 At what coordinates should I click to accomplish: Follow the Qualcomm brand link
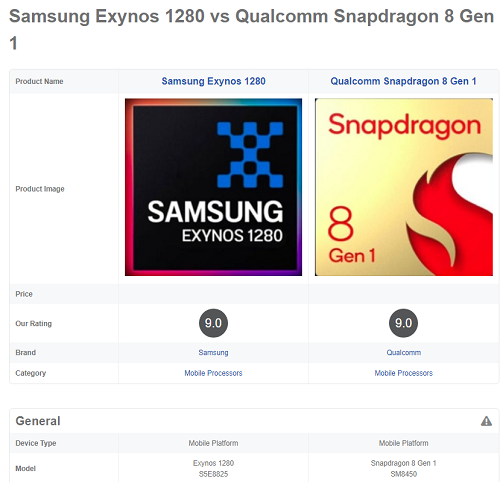point(403,352)
